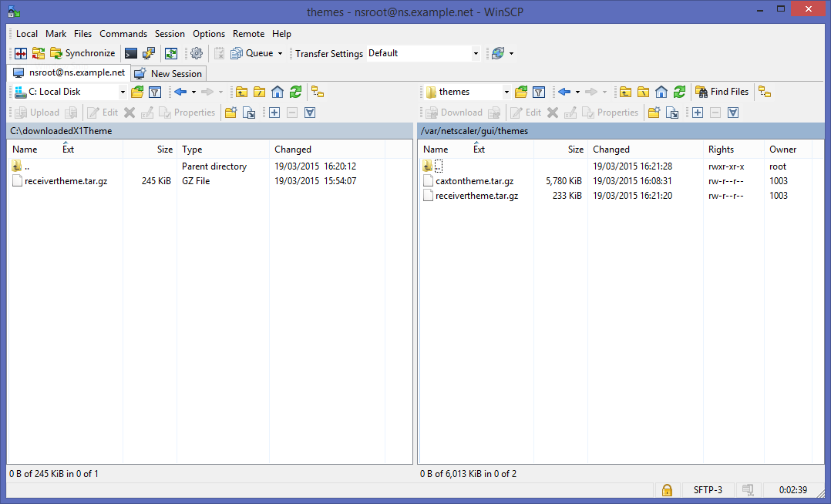Refresh the remote themes panel
Screen dimensions: 831x504
pos(679,92)
